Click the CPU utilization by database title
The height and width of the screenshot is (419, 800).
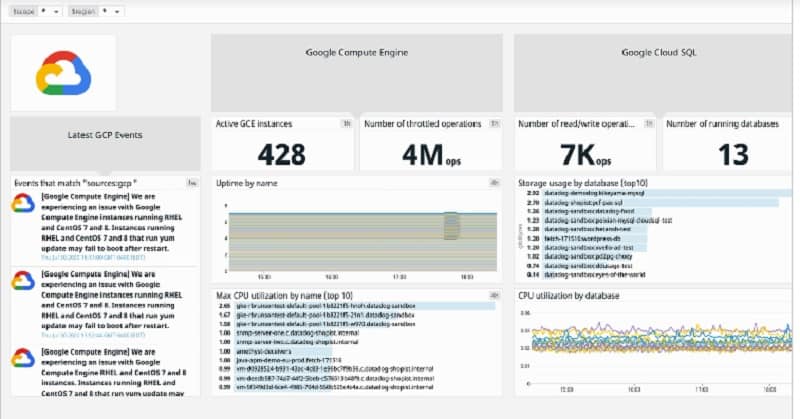pos(568,295)
